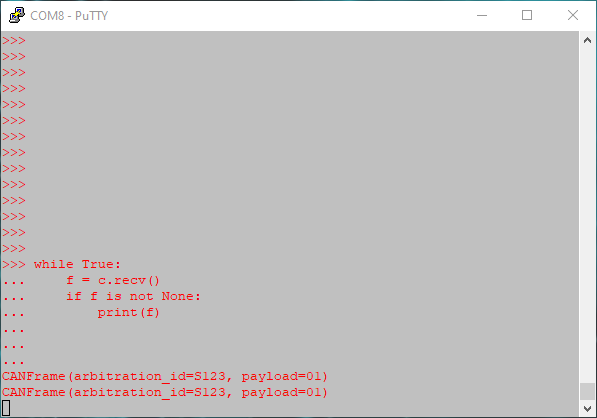Click 'arbitration_id=S123' in first CANFrame line

149,377
